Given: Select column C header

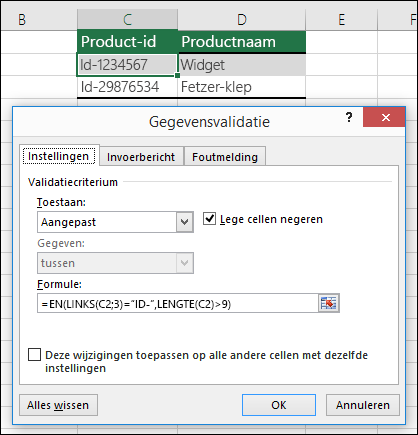Looking at the screenshot, I should (x=127, y=20).
